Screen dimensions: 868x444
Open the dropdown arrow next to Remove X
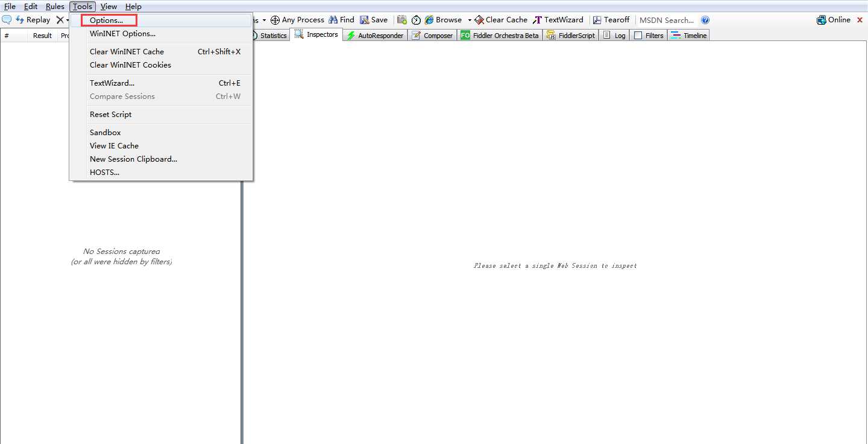click(x=68, y=20)
